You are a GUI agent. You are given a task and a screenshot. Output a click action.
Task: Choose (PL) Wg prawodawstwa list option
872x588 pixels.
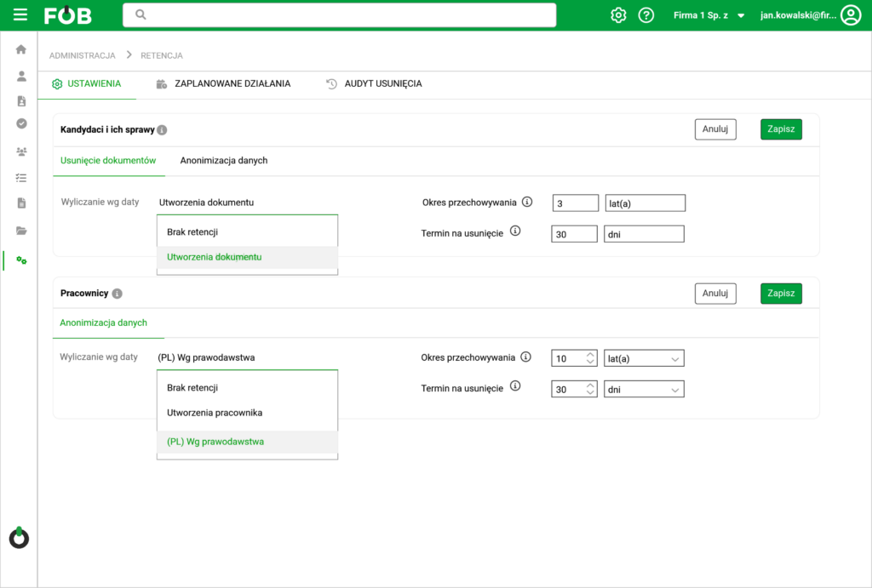click(248, 442)
